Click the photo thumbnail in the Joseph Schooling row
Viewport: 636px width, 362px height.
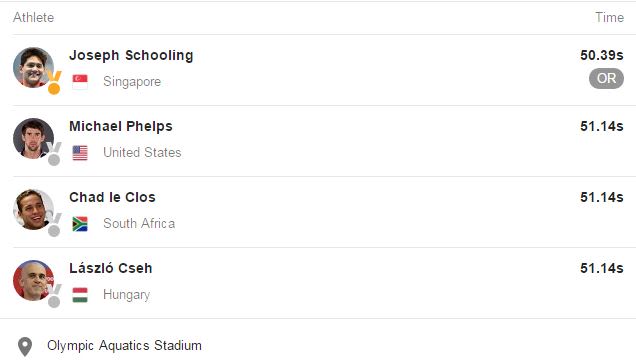pos(33,67)
